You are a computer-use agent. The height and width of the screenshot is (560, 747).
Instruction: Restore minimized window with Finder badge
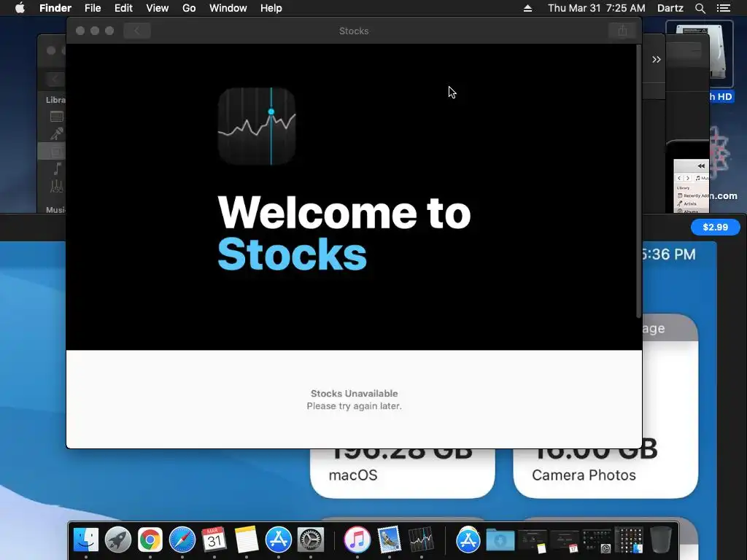click(629, 541)
